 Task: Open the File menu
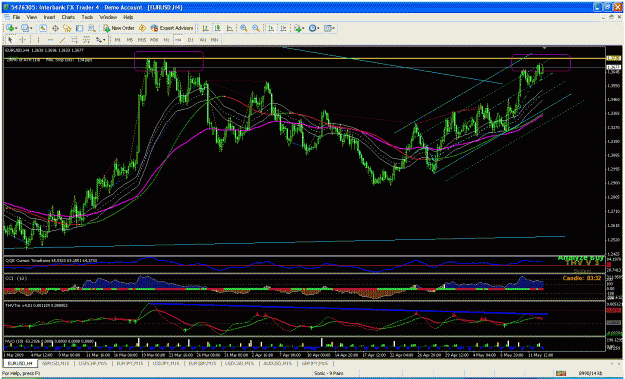[x=16, y=18]
